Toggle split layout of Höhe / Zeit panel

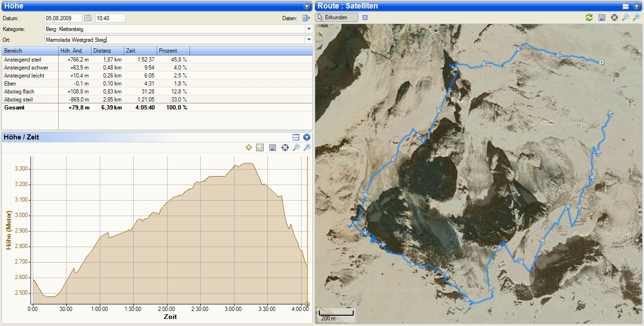[x=296, y=137]
